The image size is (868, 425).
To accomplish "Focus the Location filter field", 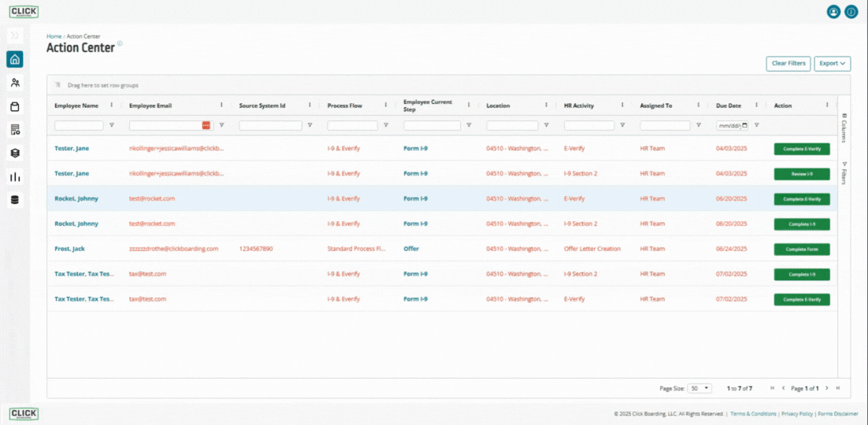I will click(x=512, y=126).
